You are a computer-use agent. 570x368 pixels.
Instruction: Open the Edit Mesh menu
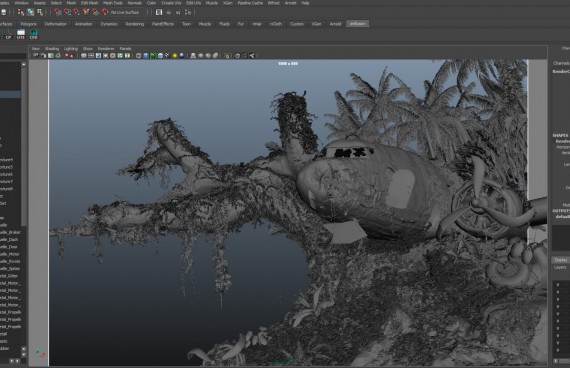click(x=89, y=3)
